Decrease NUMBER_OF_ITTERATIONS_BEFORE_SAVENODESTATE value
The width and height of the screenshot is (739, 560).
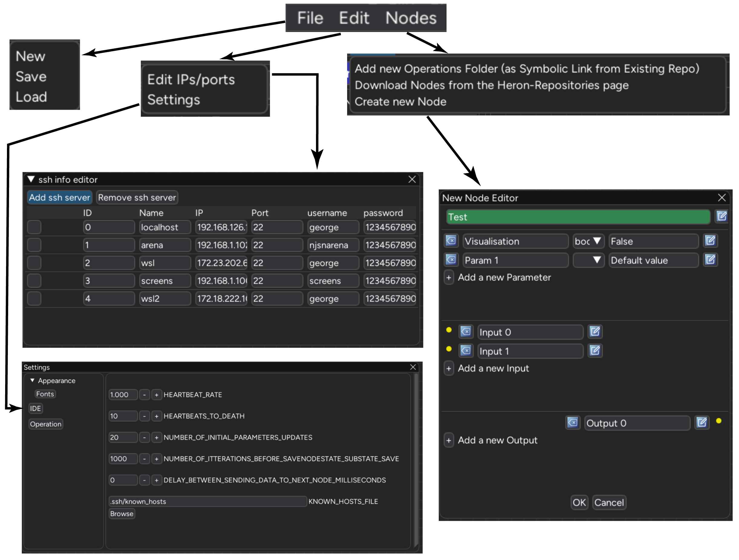click(144, 459)
